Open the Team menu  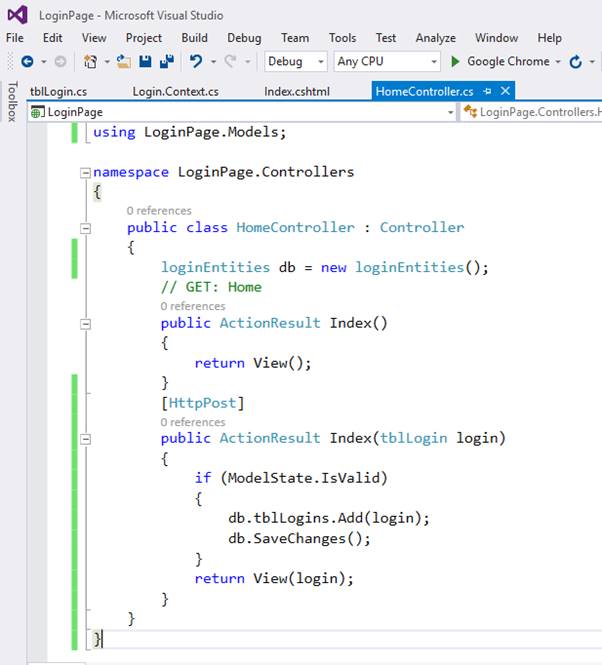click(x=295, y=38)
